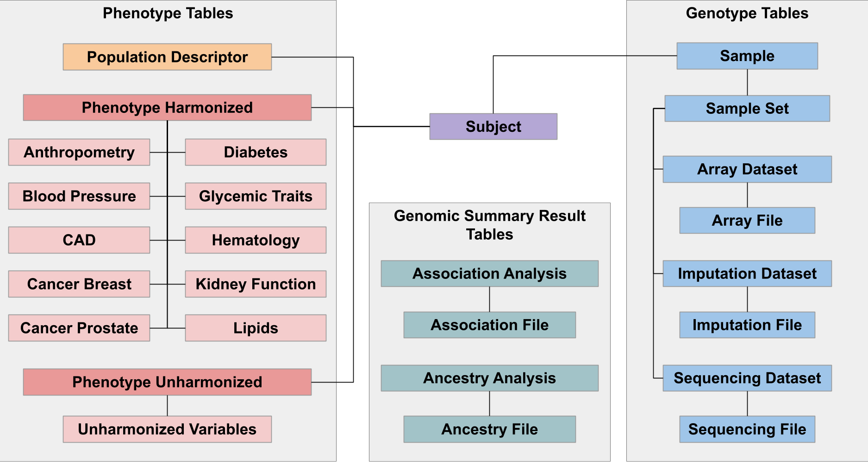
Task: Click the Association Analysis box
Action: click(x=489, y=273)
